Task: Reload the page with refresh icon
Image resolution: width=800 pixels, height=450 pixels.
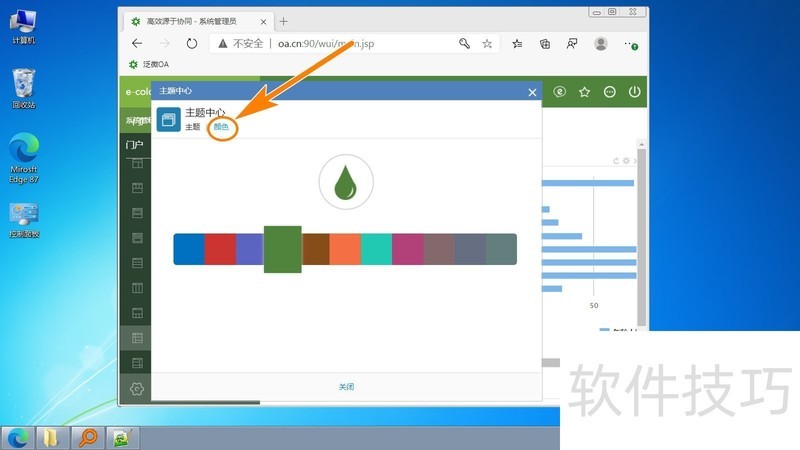Action: (x=192, y=43)
